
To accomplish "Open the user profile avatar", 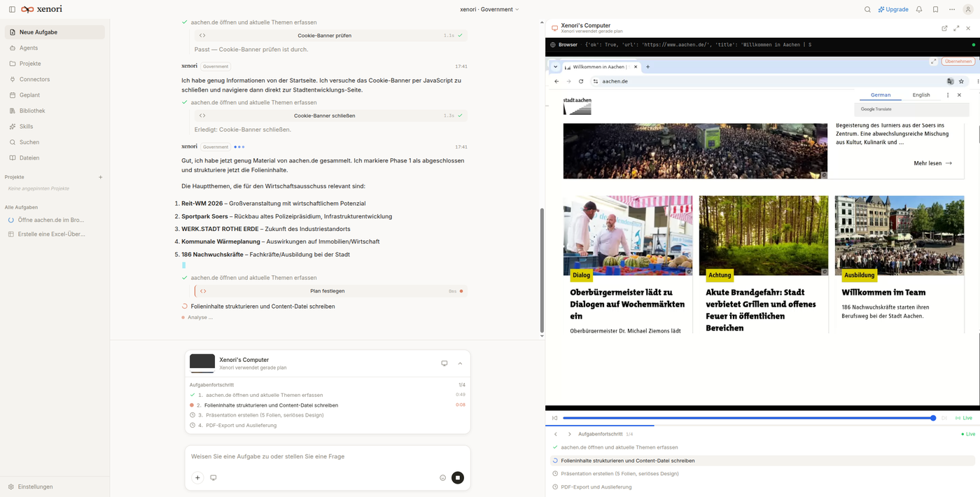I will 969,9.
